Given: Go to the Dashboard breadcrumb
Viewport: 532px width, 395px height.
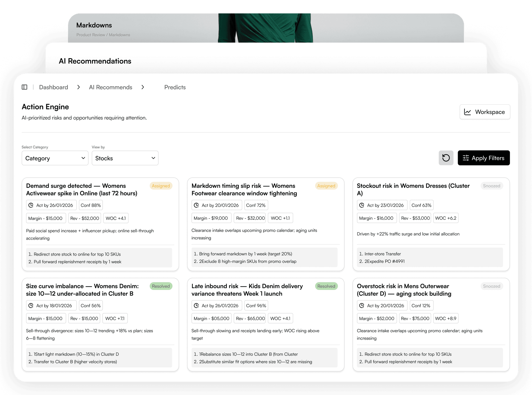Looking at the screenshot, I should click(54, 87).
